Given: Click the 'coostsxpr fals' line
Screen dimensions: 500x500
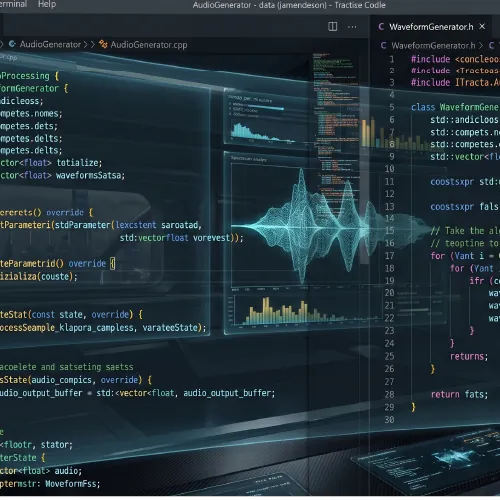Looking at the screenshot, I should click(x=465, y=207).
